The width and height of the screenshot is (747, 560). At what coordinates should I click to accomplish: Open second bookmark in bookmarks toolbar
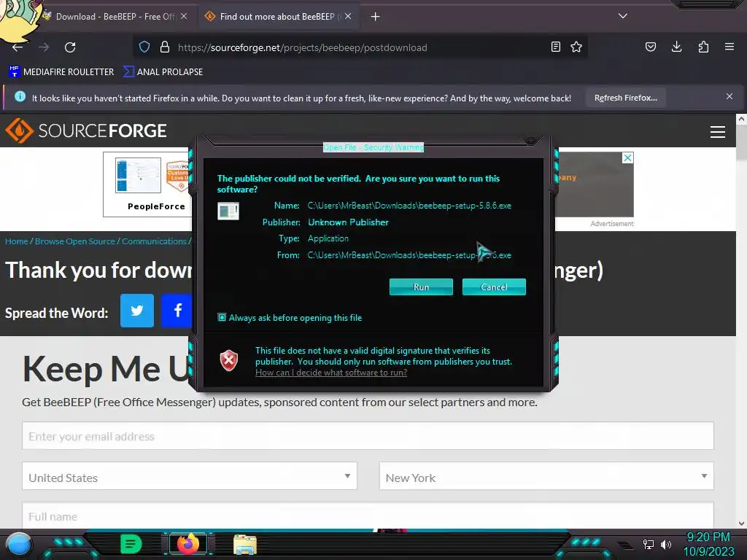(x=163, y=72)
